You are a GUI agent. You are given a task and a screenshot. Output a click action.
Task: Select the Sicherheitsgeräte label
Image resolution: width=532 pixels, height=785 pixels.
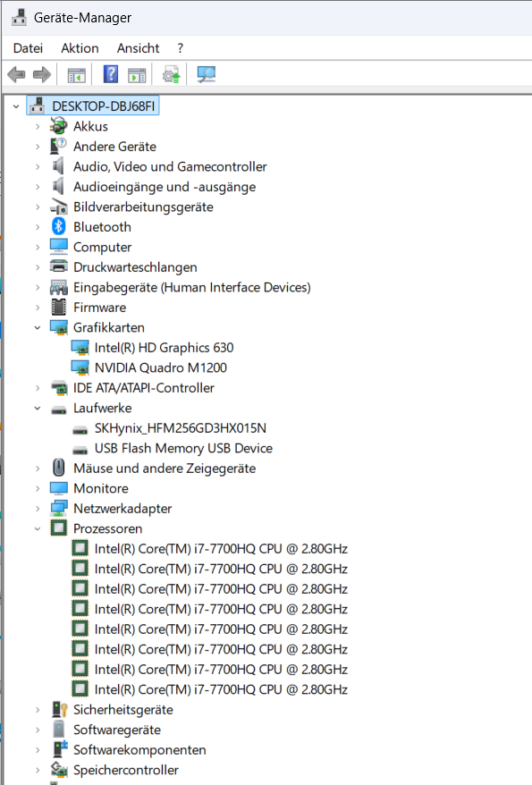123,709
